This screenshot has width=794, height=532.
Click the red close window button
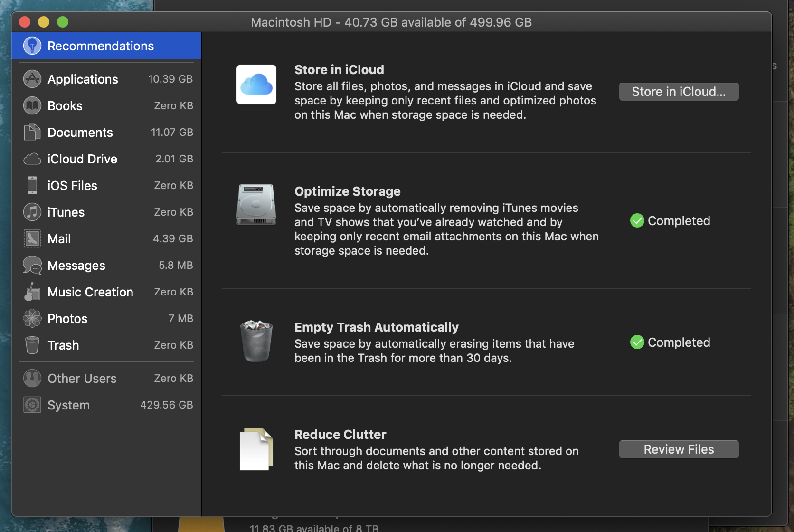[x=25, y=22]
